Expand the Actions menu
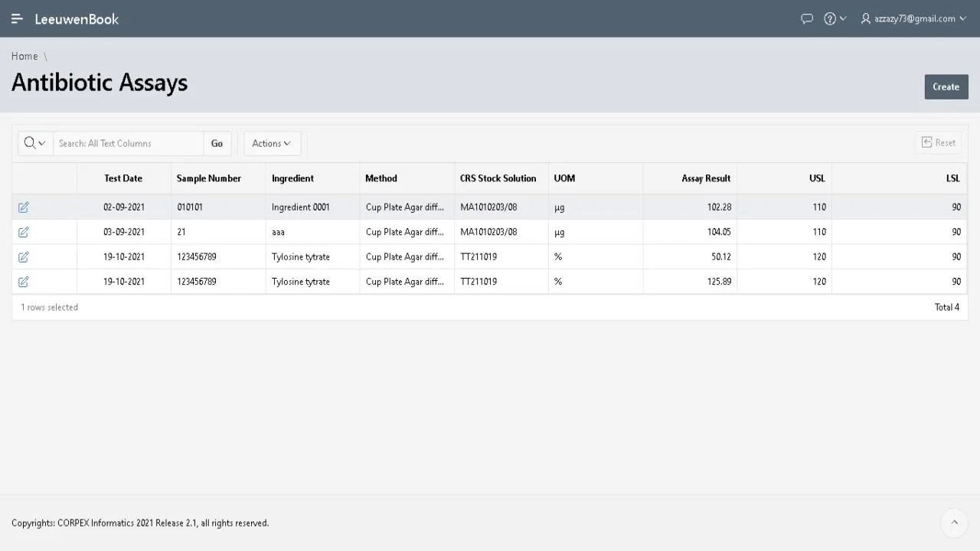Screen dimensions: 980x551 pos(272,143)
